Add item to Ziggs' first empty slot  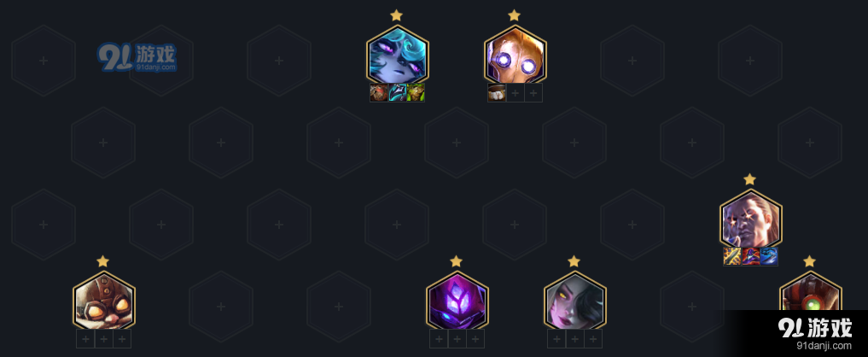click(x=85, y=339)
